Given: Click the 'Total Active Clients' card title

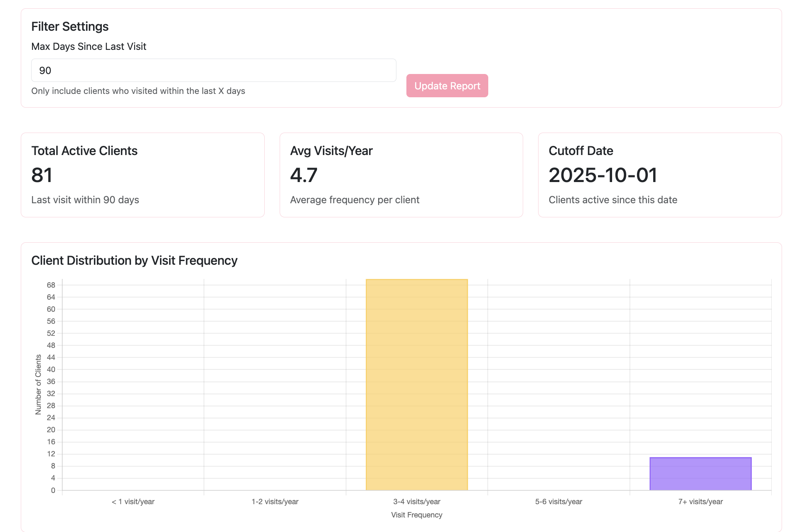Looking at the screenshot, I should (x=84, y=151).
